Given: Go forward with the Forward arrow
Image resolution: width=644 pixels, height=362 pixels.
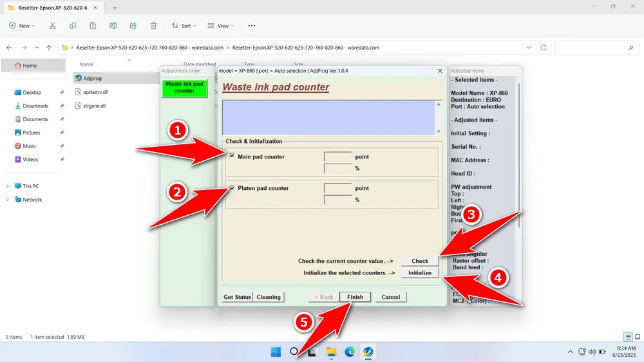Looking at the screenshot, I should [24, 48].
